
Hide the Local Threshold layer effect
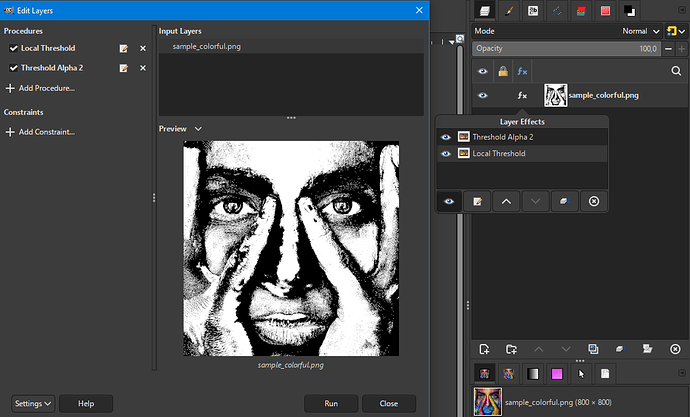(446, 154)
